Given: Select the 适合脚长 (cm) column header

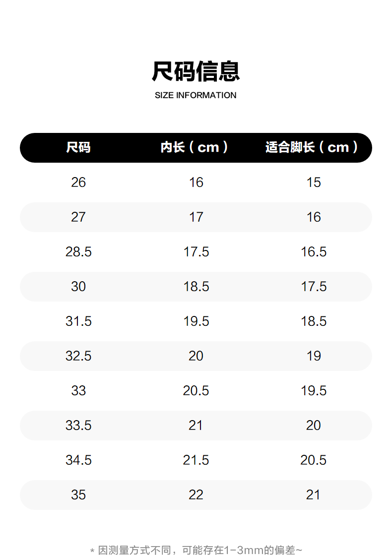Looking at the screenshot, I should pyautogui.click(x=313, y=147).
